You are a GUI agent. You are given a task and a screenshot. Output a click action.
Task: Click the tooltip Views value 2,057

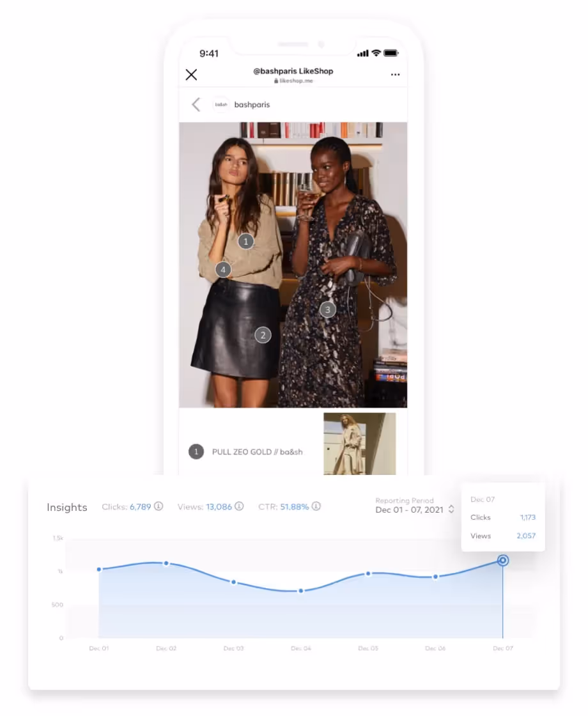click(x=526, y=536)
